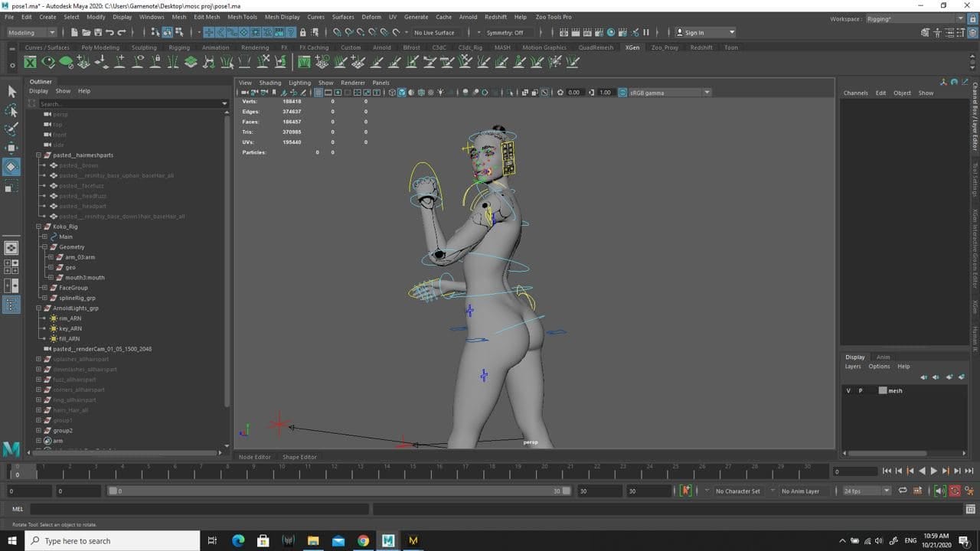Select the Rotate tool in the toolbox
Screen dimensions: 980x551
point(11,166)
